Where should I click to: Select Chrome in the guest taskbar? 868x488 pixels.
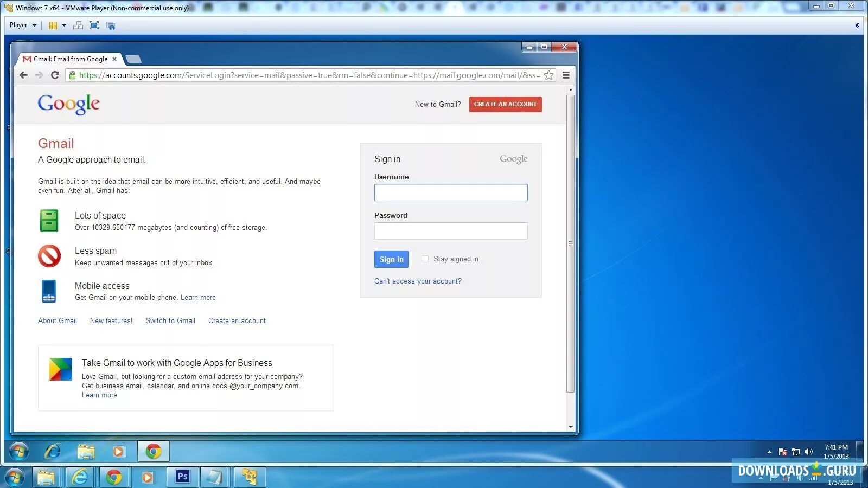pyautogui.click(x=154, y=451)
